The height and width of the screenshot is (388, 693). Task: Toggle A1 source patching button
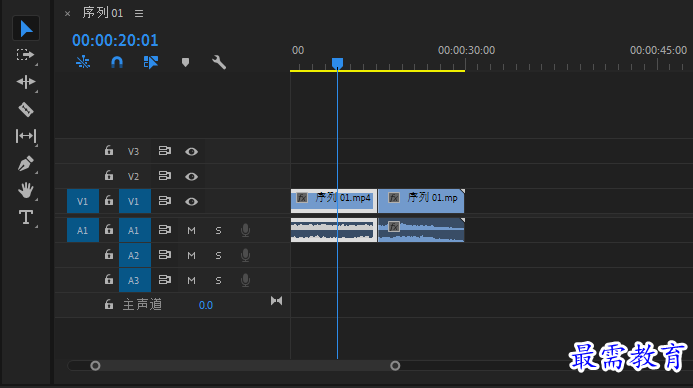83,230
